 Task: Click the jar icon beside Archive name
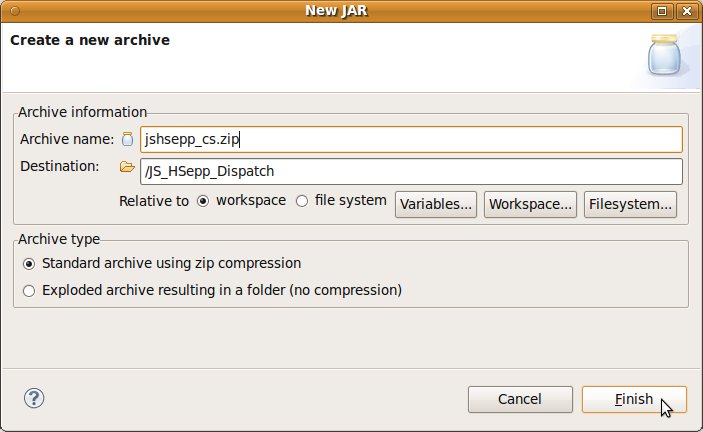coord(127,139)
